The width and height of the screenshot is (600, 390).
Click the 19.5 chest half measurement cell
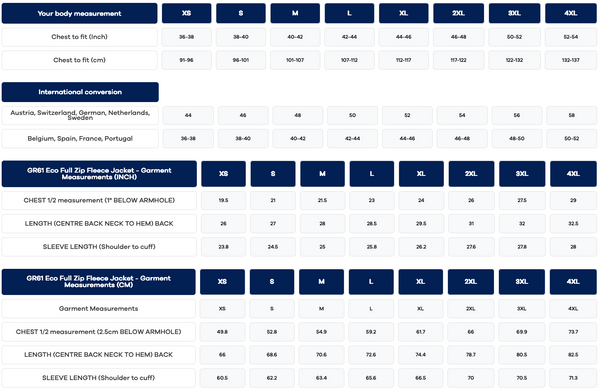pos(223,200)
